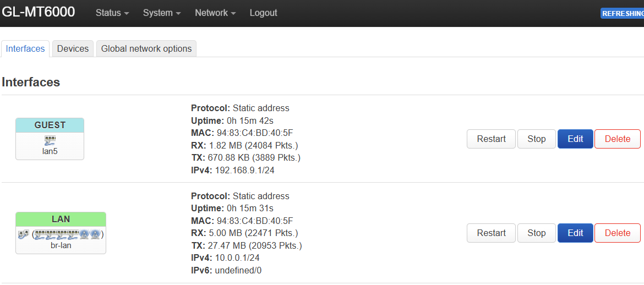Click the first wireless icon in LAN
This screenshot has height=285, width=644.
(84, 234)
